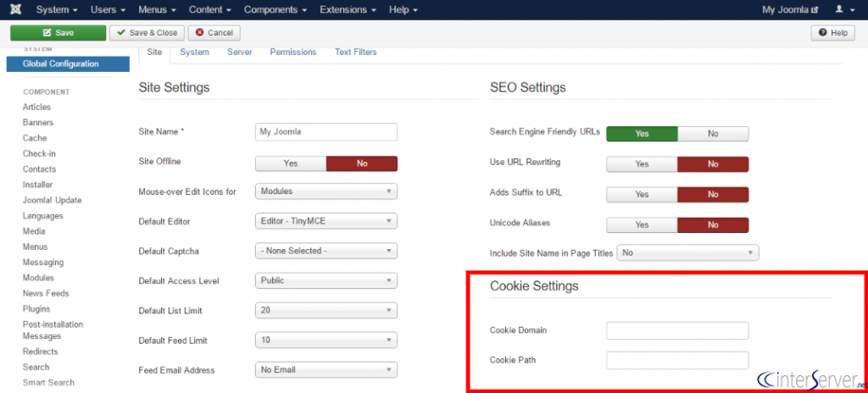Click the Cookie Path input field

(677, 360)
